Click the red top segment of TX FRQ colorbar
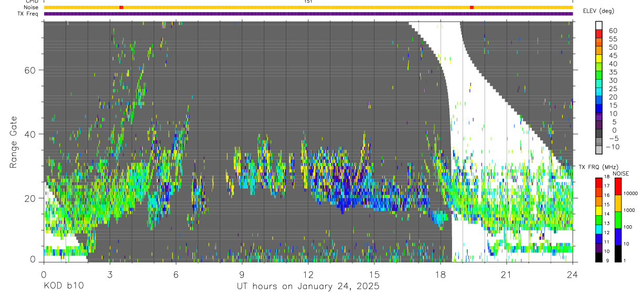 coord(599,182)
